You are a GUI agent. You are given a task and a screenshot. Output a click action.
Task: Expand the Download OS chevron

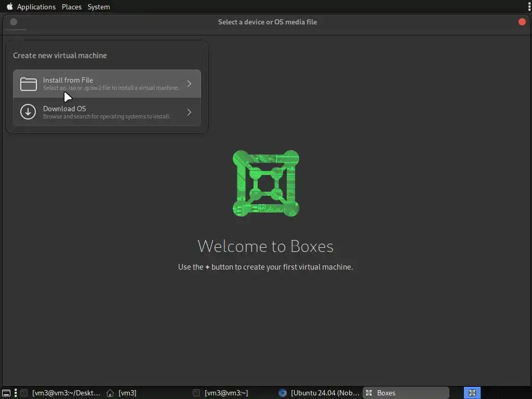click(x=189, y=112)
